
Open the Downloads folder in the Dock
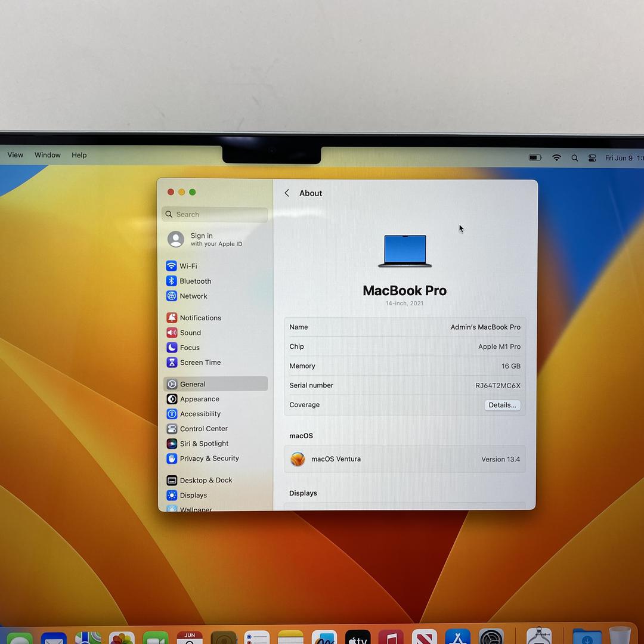coord(587,636)
